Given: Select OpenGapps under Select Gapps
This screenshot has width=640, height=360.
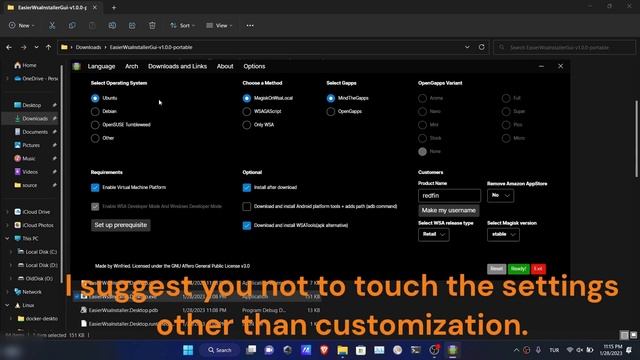Looking at the screenshot, I should pyautogui.click(x=331, y=111).
